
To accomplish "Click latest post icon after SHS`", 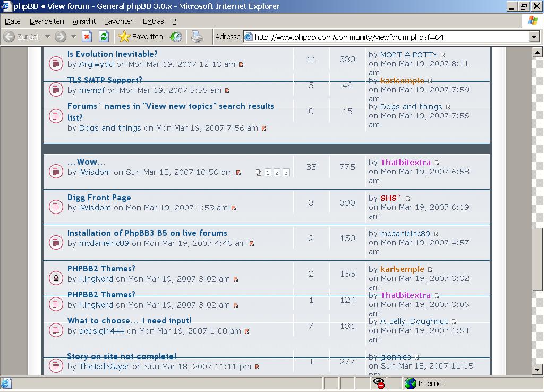I will coord(408,199).
